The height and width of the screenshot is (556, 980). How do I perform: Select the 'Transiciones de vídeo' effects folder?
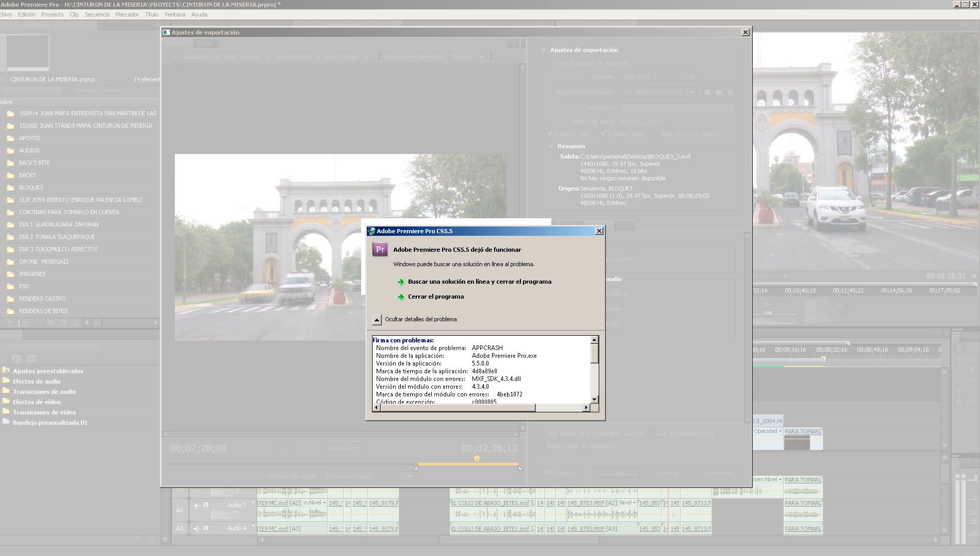click(44, 412)
